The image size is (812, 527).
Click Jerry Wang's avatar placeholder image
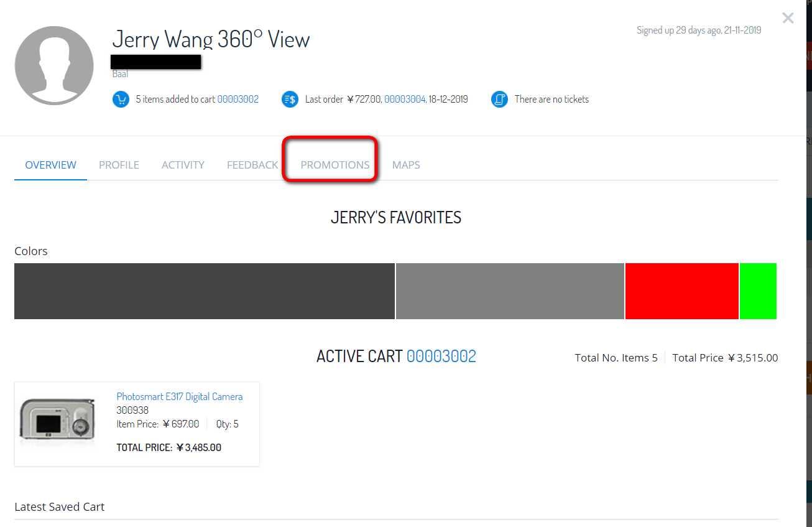[54, 65]
